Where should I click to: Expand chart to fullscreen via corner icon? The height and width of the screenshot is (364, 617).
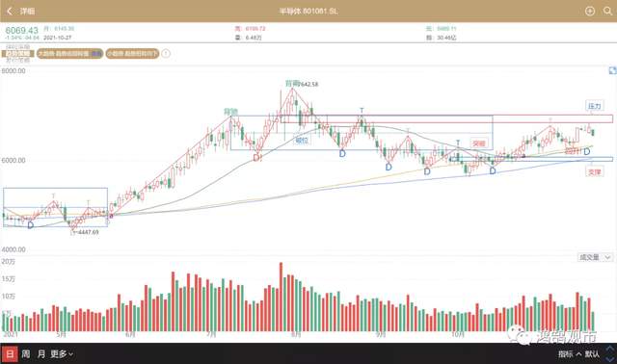[x=612, y=70]
